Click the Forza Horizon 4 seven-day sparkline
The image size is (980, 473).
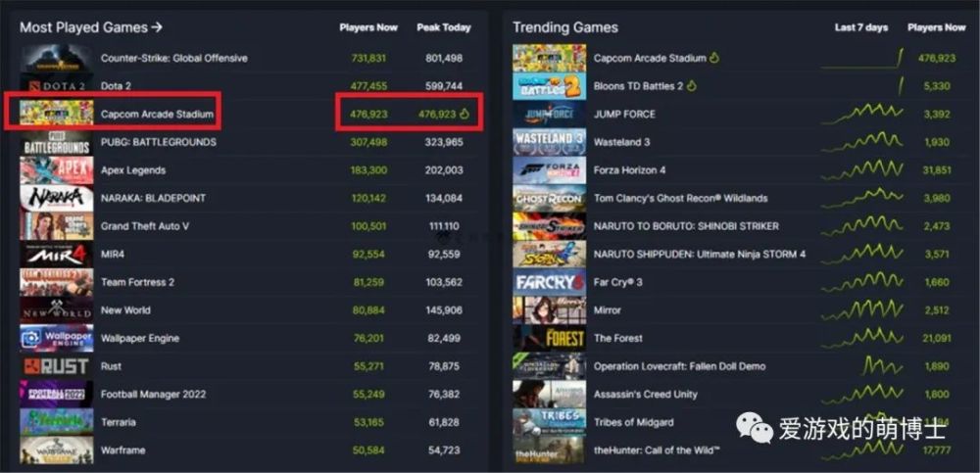tap(861, 170)
